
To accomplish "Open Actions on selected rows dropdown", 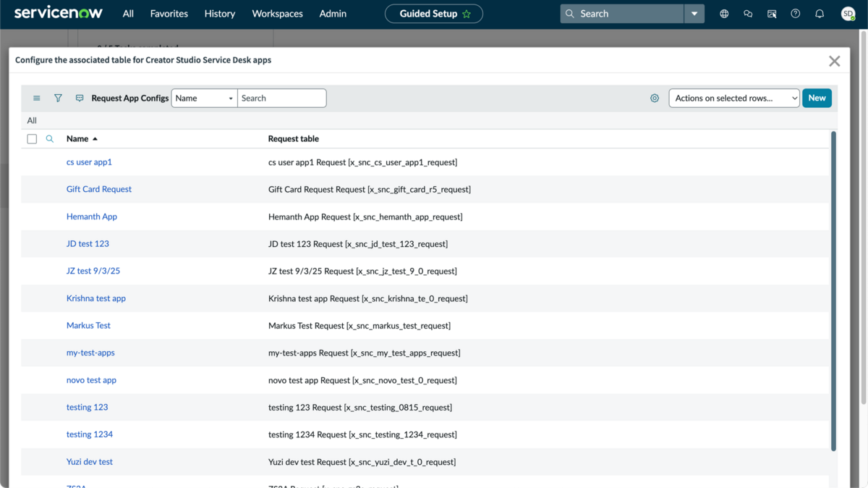I will [734, 98].
